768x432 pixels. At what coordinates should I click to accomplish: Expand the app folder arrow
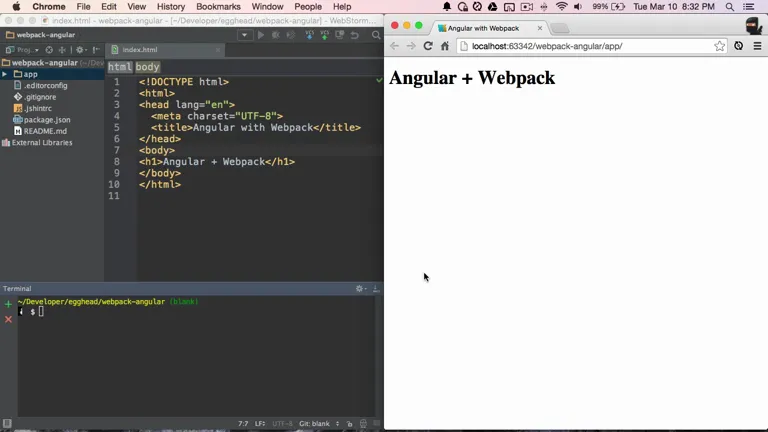4,74
